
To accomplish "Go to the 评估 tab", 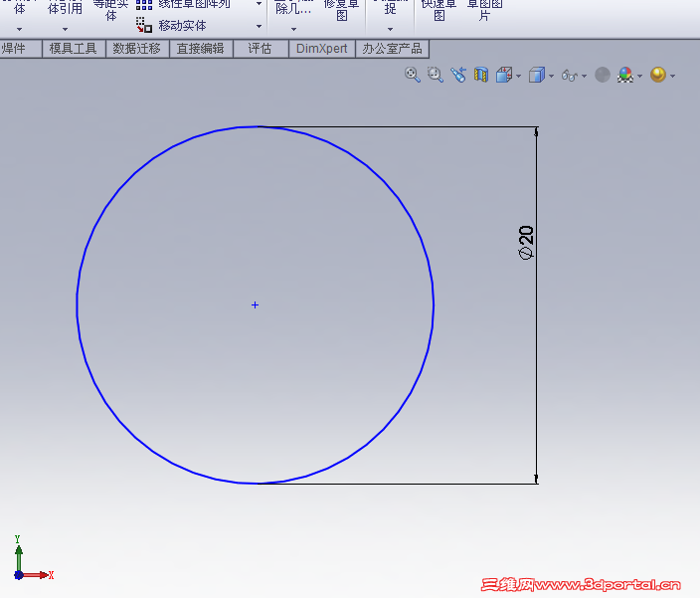I will (260, 48).
